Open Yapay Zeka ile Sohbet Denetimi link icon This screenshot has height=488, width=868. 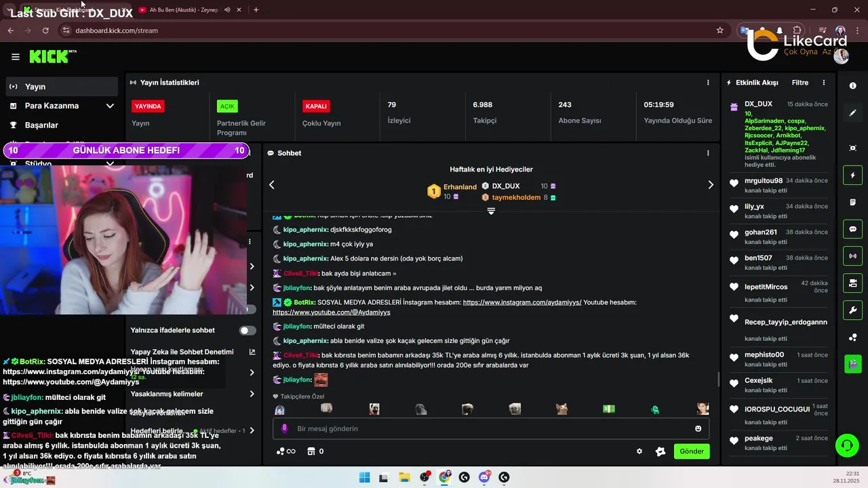pyautogui.click(x=252, y=352)
